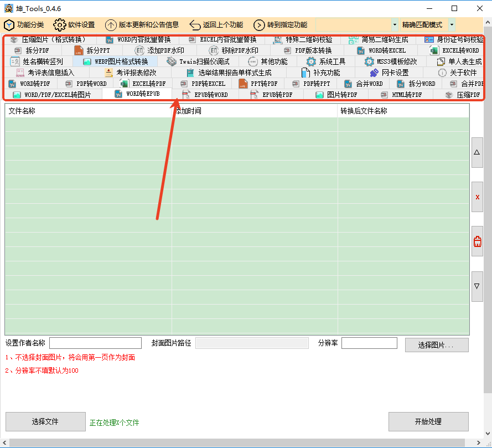492x448 pixels.
Task: Open 软件设置 gear icon
Action: click(60, 25)
